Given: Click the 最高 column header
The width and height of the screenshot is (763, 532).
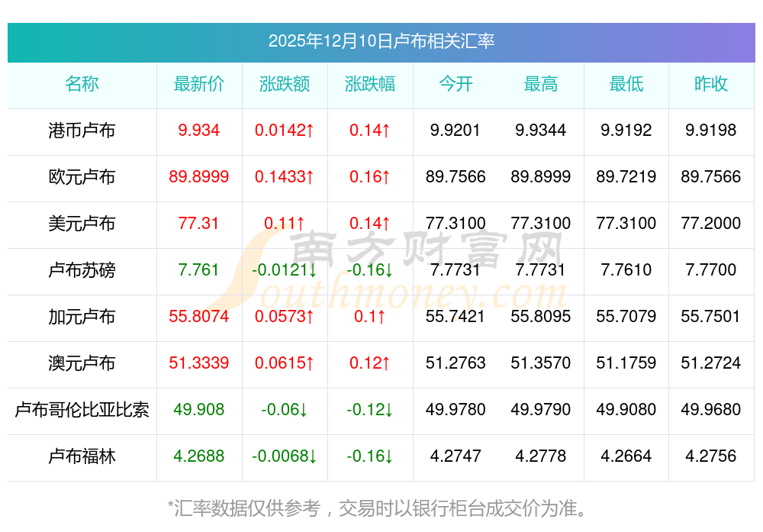Looking at the screenshot, I should point(541,84).
